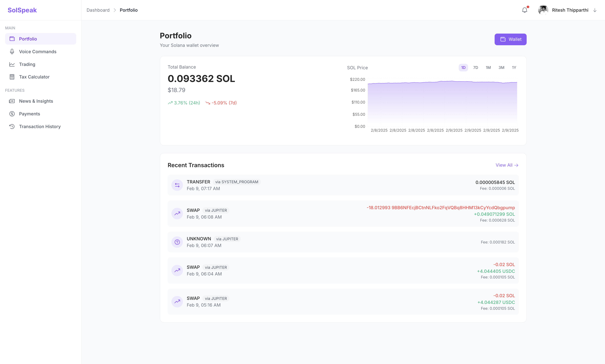Click the News & Insights newspaper icon

[12, 101]
